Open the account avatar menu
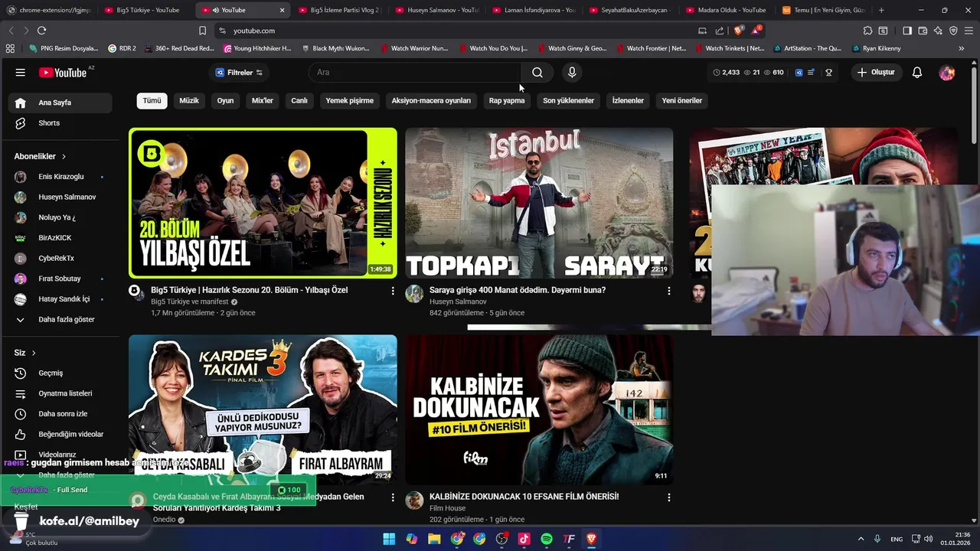This screenshot has height=551, width=980. click(947, 73)
